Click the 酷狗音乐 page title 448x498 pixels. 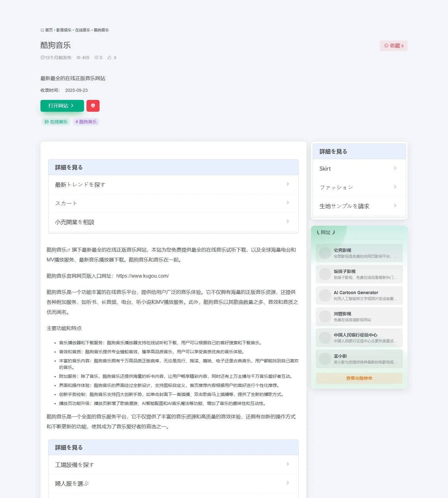pos(56,45)
